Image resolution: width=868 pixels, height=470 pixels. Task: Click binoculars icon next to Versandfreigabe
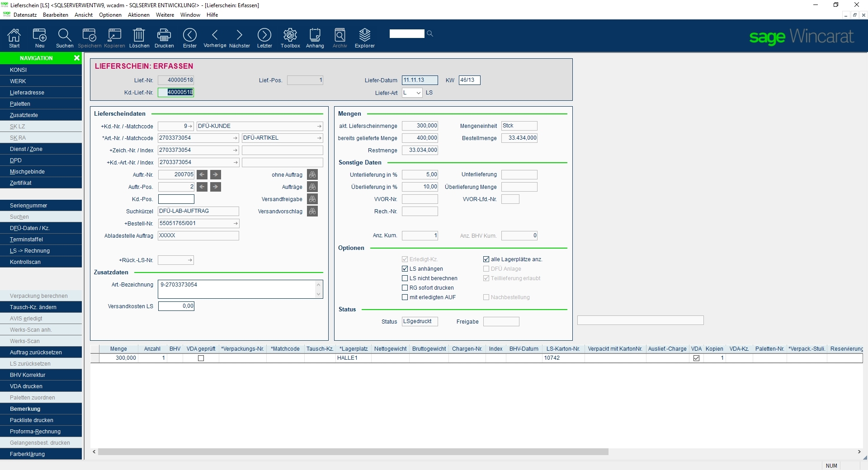click(312, 199)
